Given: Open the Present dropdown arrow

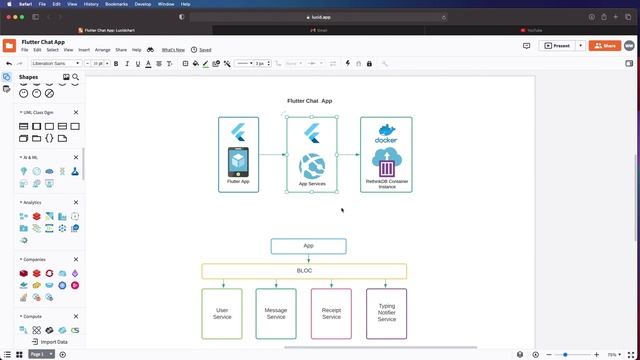Looking at the screenshot, I should [x=580, y=46].
